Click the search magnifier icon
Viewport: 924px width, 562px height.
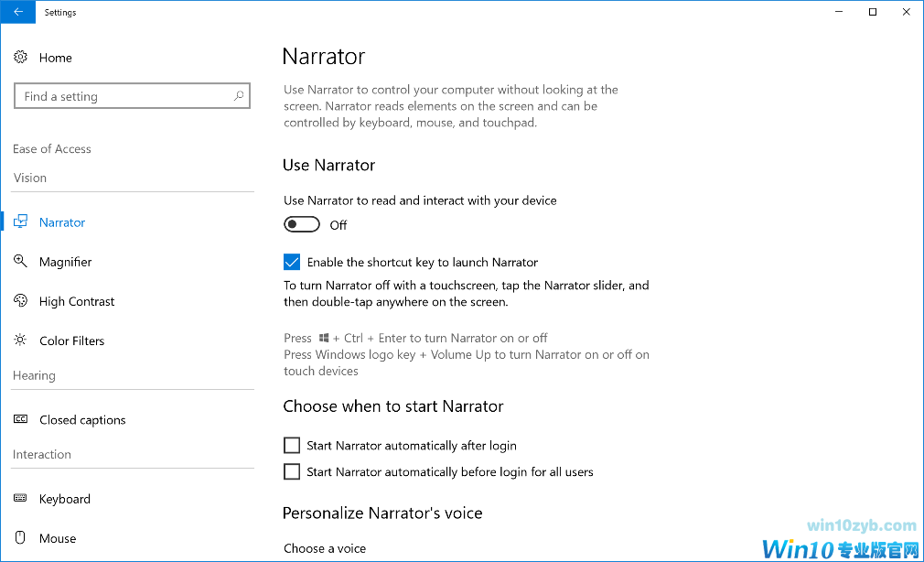239,96
